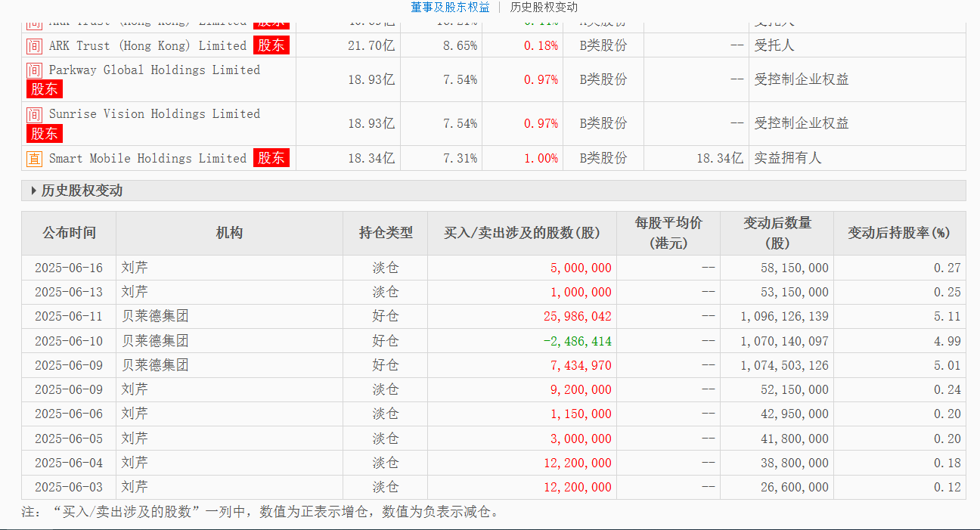Click the 公布时间 column header
This screenshot has height=530, width=980.
pos(69,233)
